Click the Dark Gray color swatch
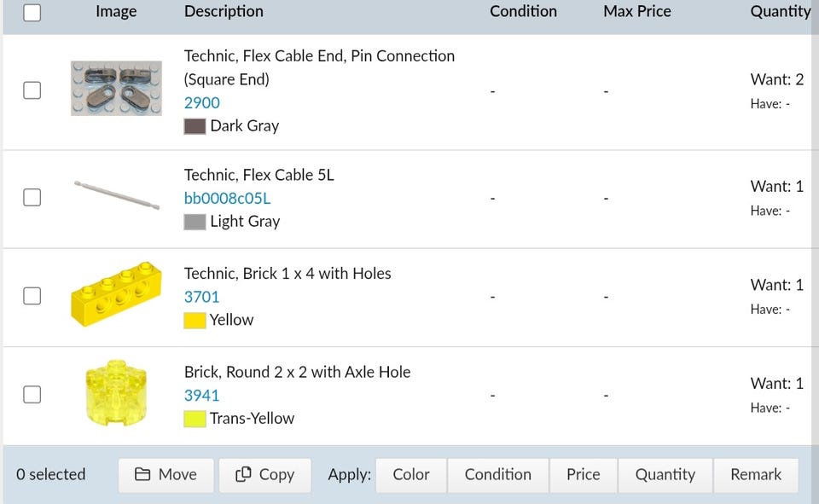 195,126
